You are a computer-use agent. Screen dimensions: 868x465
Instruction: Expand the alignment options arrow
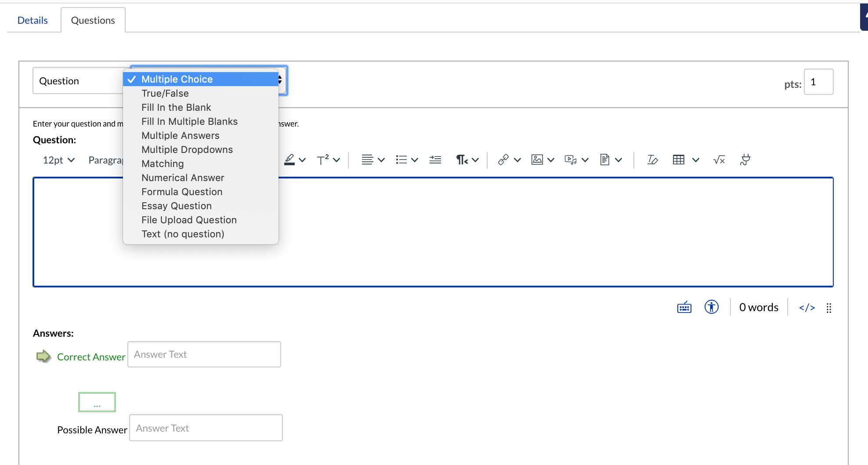point(381,160)
